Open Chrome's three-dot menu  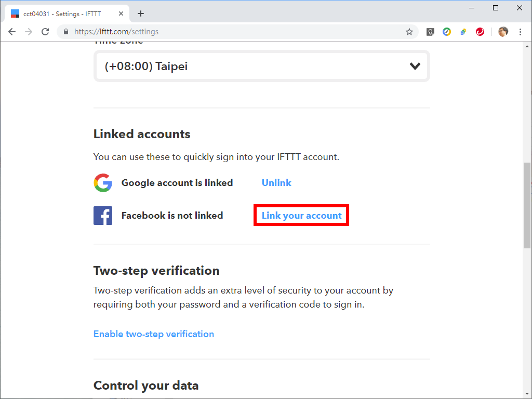pyautogui.click(x=520, y=32)
